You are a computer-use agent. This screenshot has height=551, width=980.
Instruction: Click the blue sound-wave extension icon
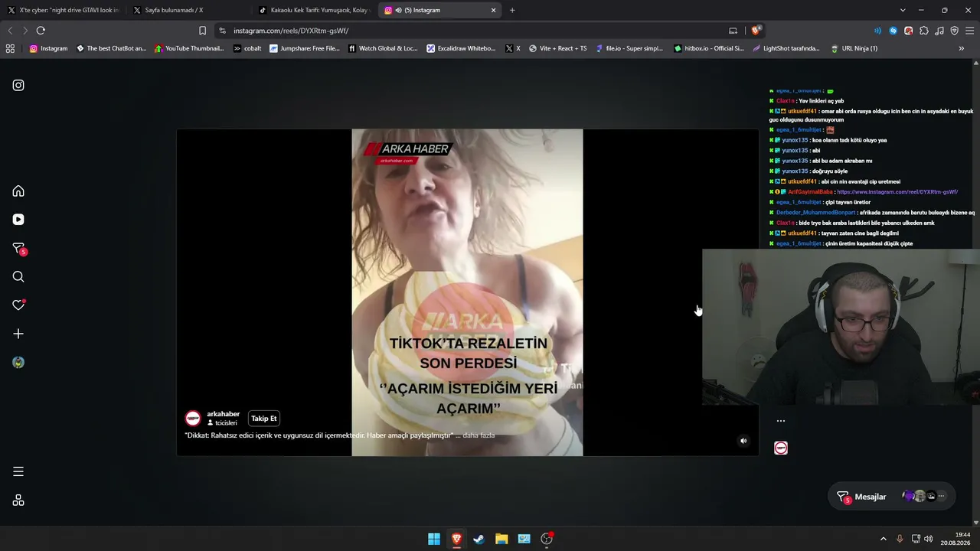[x=877, y=31]
